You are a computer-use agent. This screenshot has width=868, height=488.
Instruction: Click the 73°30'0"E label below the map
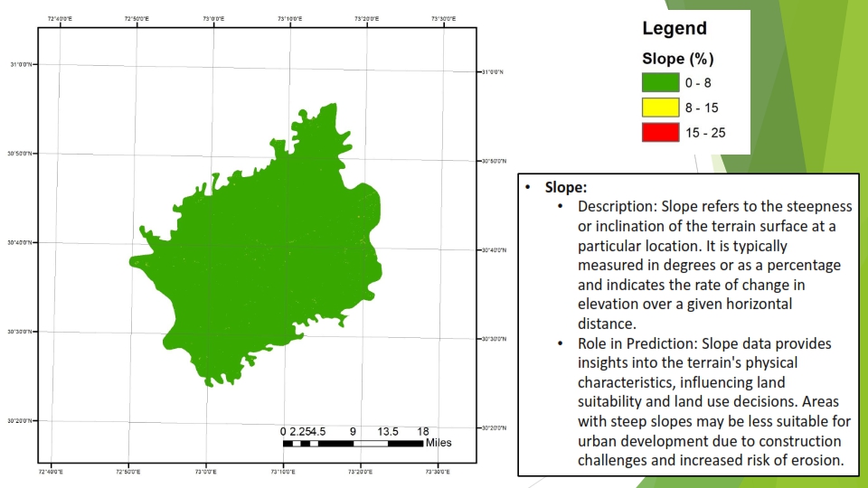coord(436,471)
